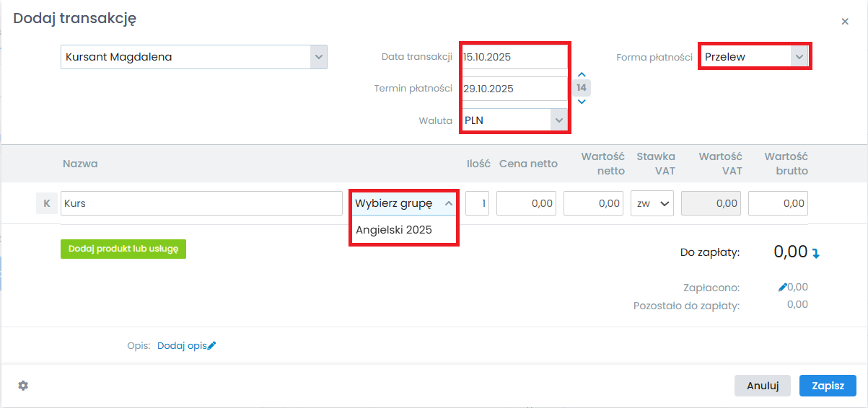Open the Waluta currency dropdown
The width and height of the screenshot is (868, 408).
coord(558,120)
